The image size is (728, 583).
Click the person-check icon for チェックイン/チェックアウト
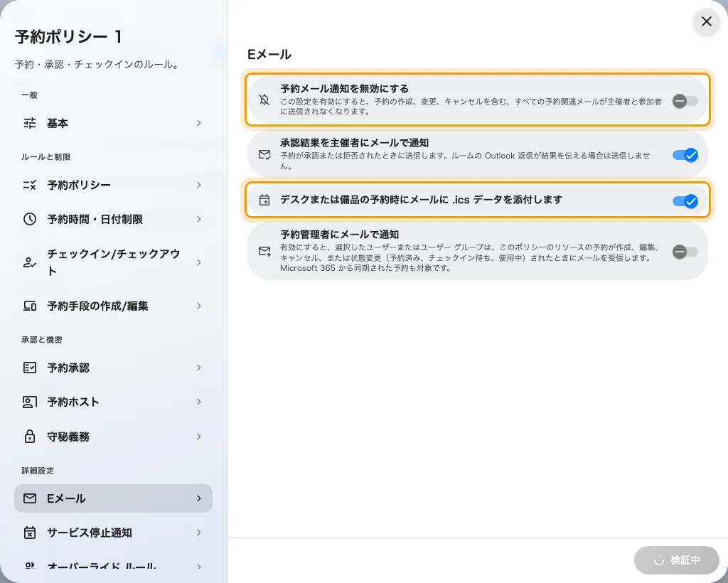pyautogui.click(x=30, y=263)
